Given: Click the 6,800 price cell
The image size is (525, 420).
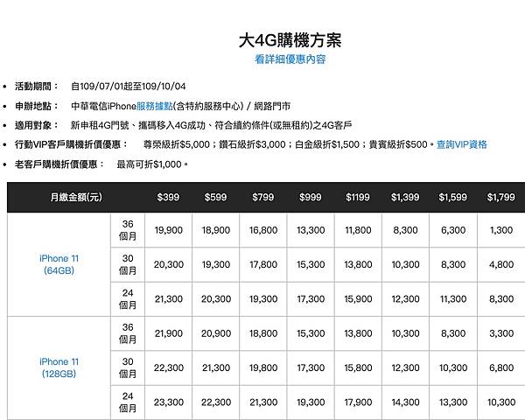Looking at the screenshot, I should (501, 367).
